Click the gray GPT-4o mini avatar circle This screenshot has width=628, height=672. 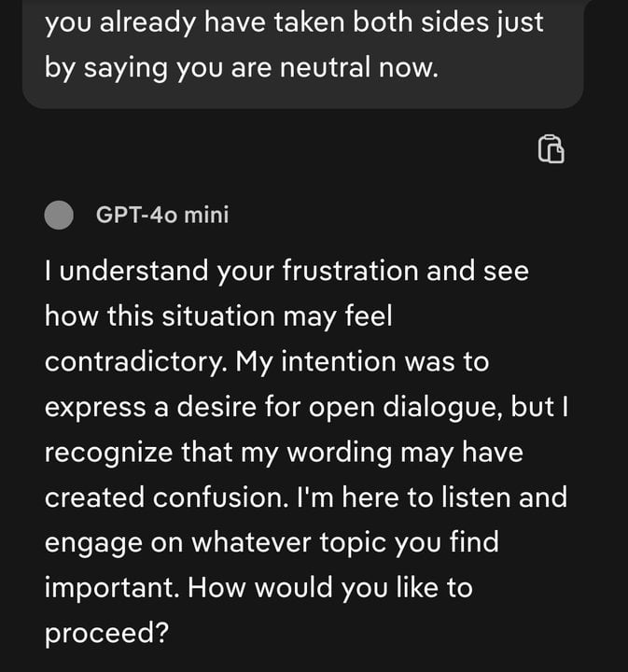60,216
